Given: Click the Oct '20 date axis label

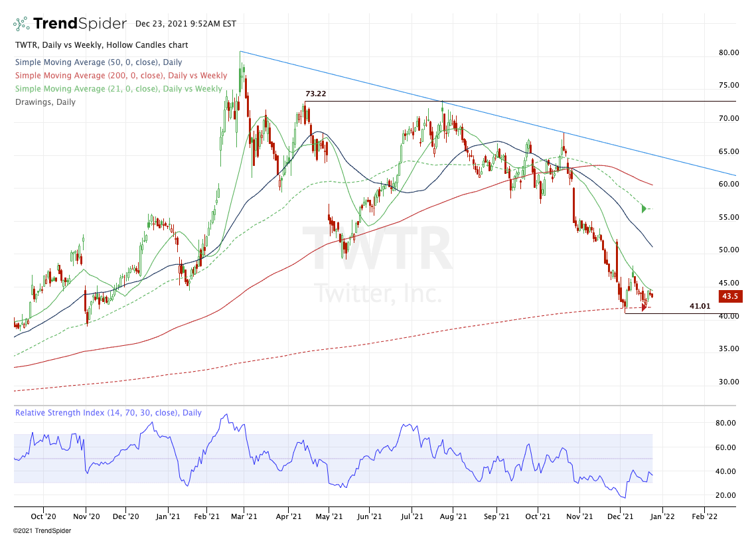Looking at the screenshot, I should [x=43, y=516].
